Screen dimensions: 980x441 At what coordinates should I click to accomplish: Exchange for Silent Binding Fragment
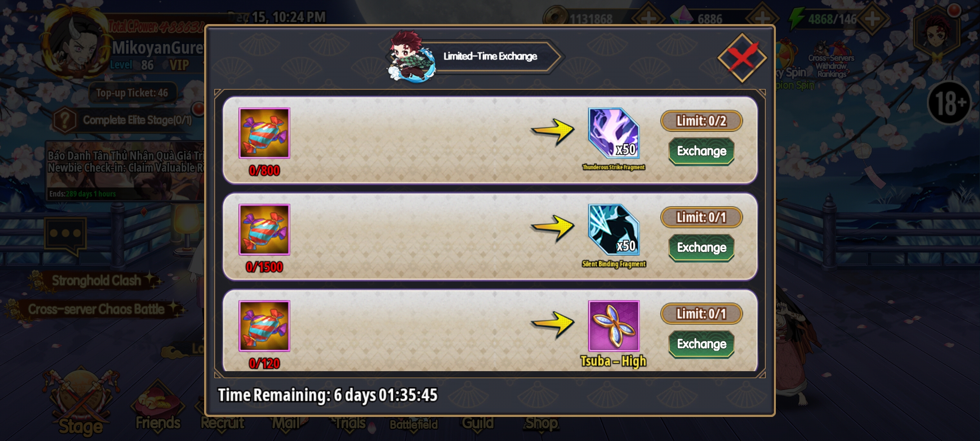[x=702, y=247]
